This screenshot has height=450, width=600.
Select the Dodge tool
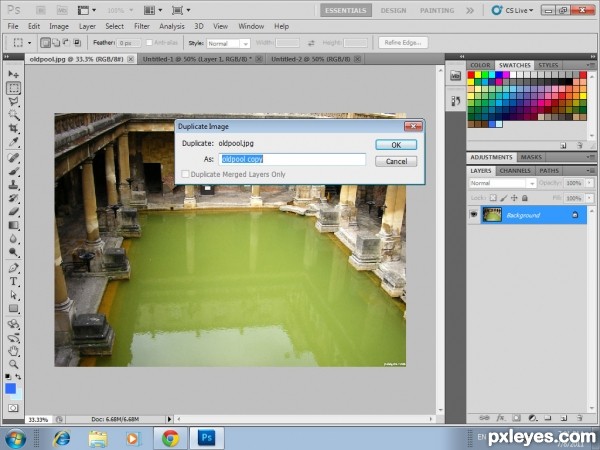point(13,252)
